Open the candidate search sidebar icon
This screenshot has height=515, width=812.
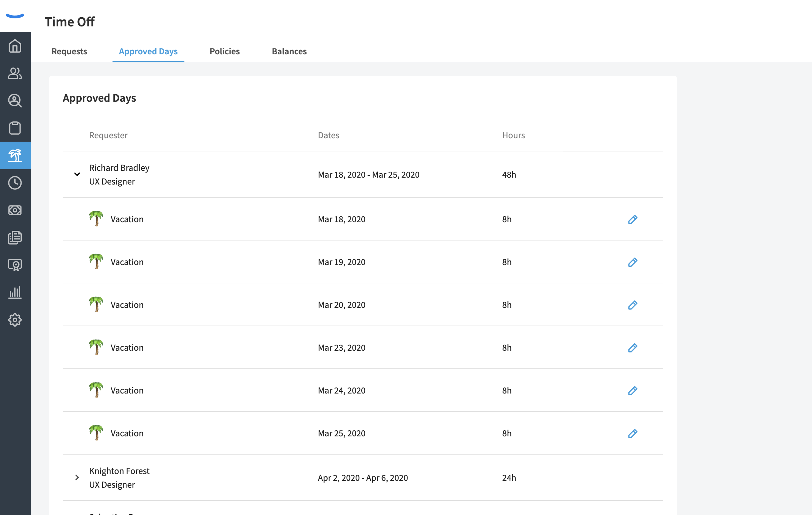pos(15,101)
